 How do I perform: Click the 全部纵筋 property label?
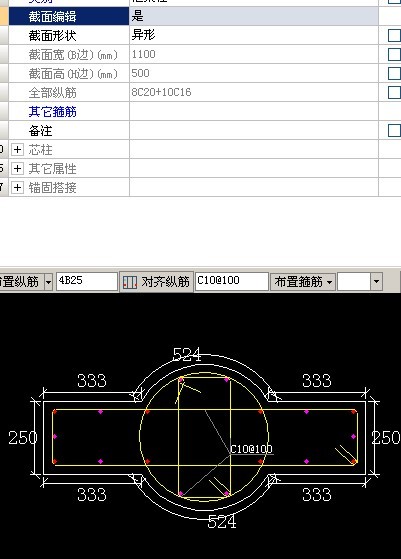pyautogui.click(x=52, y=93)
